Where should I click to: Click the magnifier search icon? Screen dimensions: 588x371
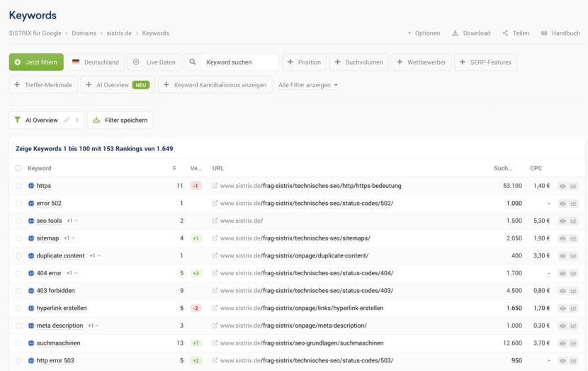tap(193, 62)
